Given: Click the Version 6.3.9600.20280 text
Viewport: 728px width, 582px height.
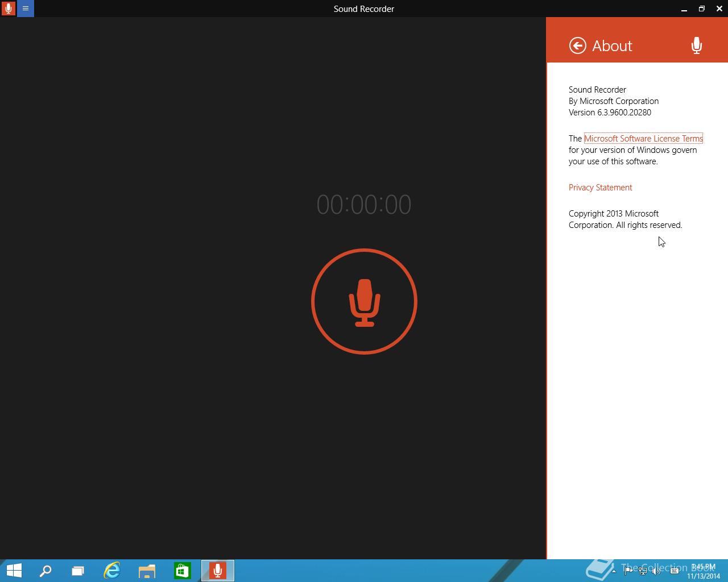Looking at the screenshot, I should [x=610, y=113].
